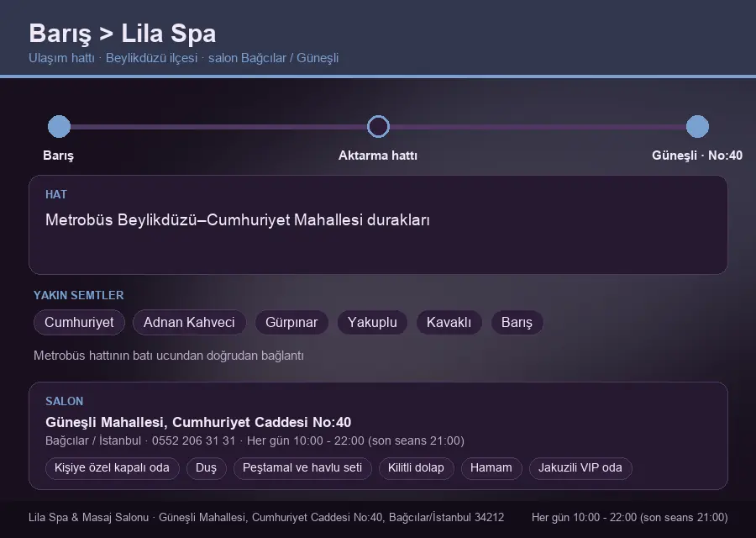Click the 'Barış' label under the route line

(58, 156)
